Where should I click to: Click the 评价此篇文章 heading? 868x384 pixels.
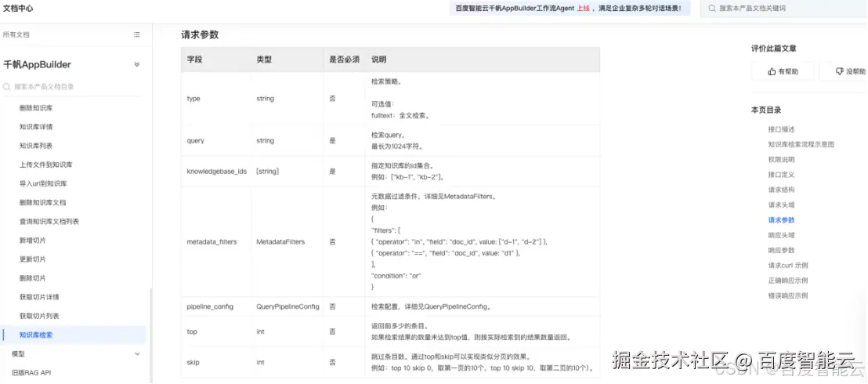click(774, 49)
